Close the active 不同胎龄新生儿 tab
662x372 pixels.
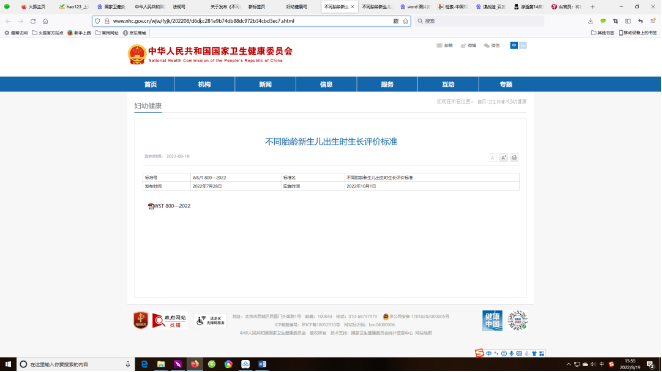pos(353,7)
